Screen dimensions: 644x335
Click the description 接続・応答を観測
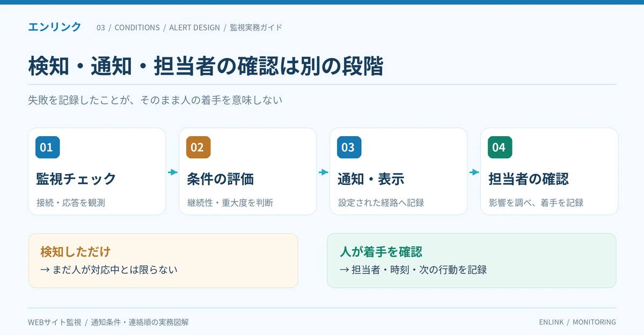click(71, 203)
